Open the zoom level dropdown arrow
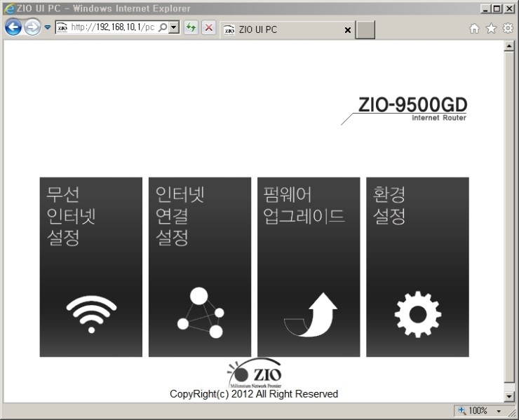Image resolution: width=519 pixels, height=420 pixels. pos(500,411)
